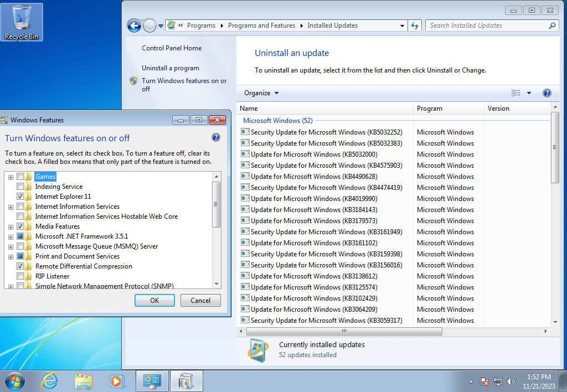This screenshot has height=392, width=567.
Task: Expand Microsoft Message Queue Server node
Action: (x=11, y=247)
